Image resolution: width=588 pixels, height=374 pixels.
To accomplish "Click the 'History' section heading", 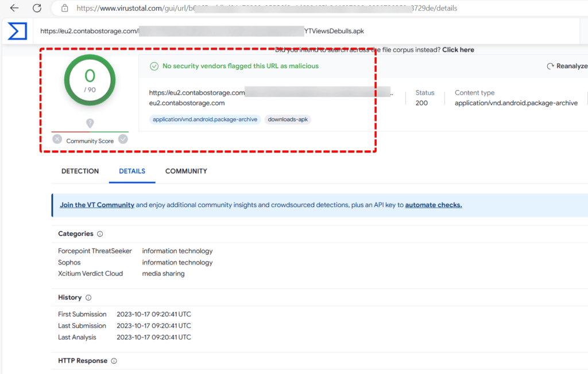I will pyautogui.click(x=69, y=298).
